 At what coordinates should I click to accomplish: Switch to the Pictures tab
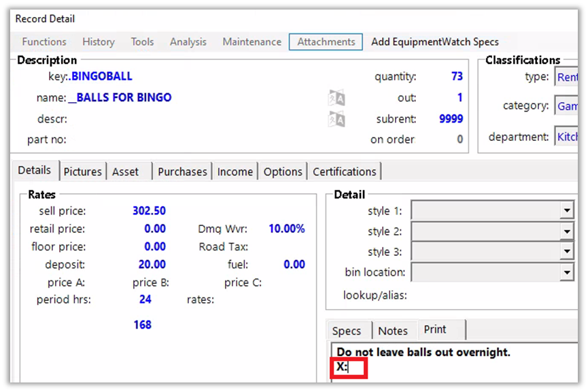click(x=82, y=171)
